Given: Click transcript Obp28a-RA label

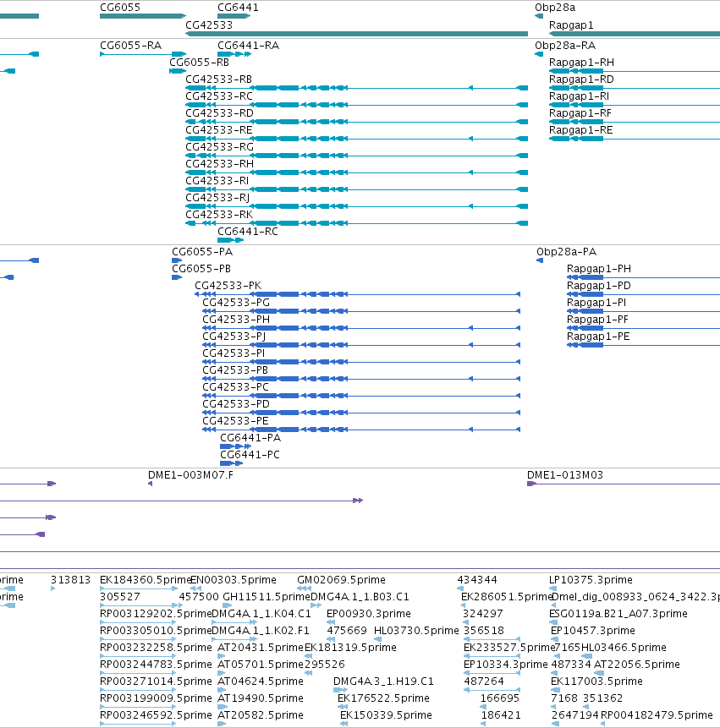Looking at the screenshot, I should click(x=565, y=46).
